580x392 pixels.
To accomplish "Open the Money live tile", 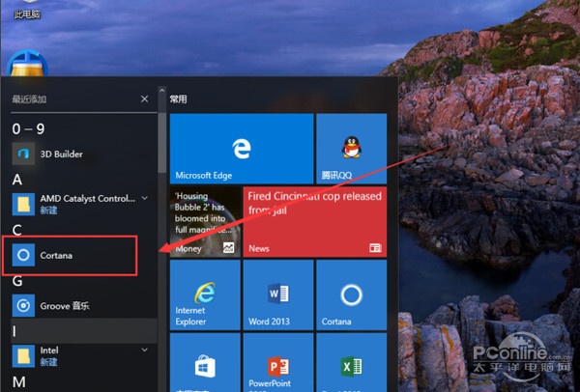I will pos(204,221).
